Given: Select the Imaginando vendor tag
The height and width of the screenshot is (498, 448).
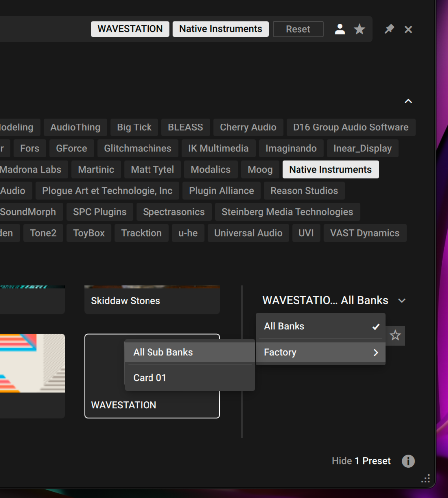Looking at the screenshot, I should [291, 148].
